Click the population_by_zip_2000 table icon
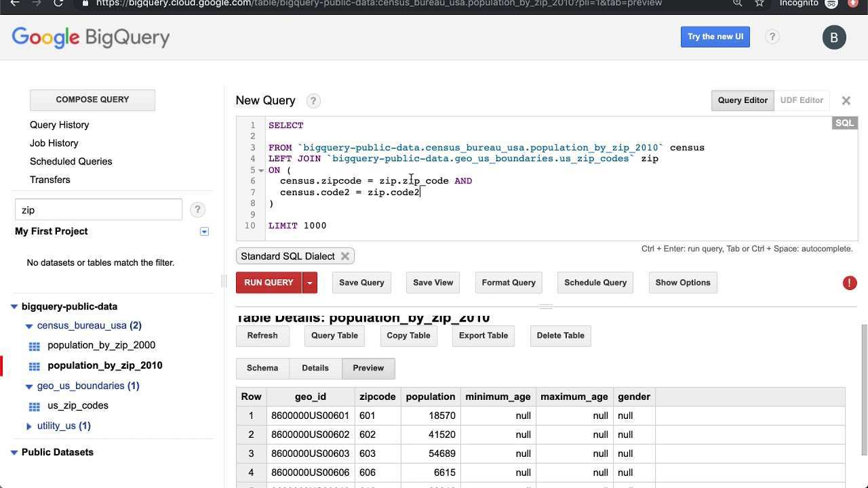The height and width of the screenshot is (488, 868). coord(35,346)
